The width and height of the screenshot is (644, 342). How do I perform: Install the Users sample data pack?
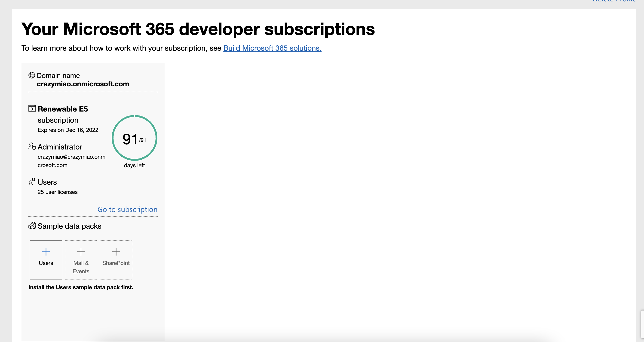click(x=46, y=260)
